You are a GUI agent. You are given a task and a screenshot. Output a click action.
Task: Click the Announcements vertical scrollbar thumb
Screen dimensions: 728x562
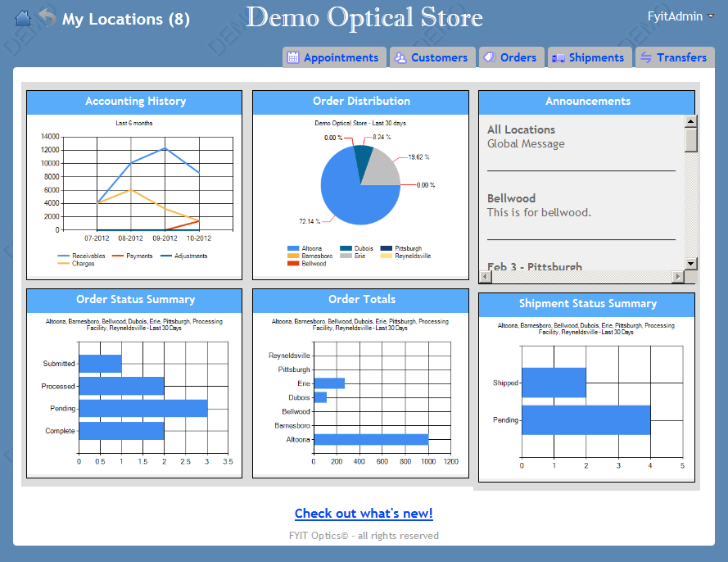pyautogui.click(x=691, y=140)
